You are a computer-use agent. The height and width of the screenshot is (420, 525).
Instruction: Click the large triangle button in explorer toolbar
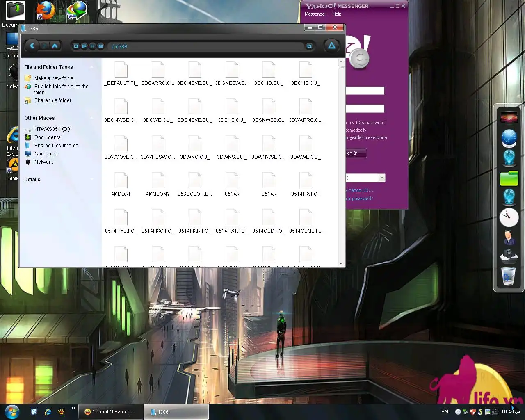(332, 46)
